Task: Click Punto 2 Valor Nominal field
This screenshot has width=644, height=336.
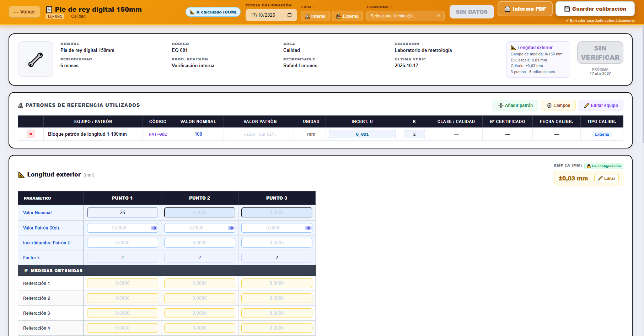Action: pyautogui.click(x=200, y=212)
